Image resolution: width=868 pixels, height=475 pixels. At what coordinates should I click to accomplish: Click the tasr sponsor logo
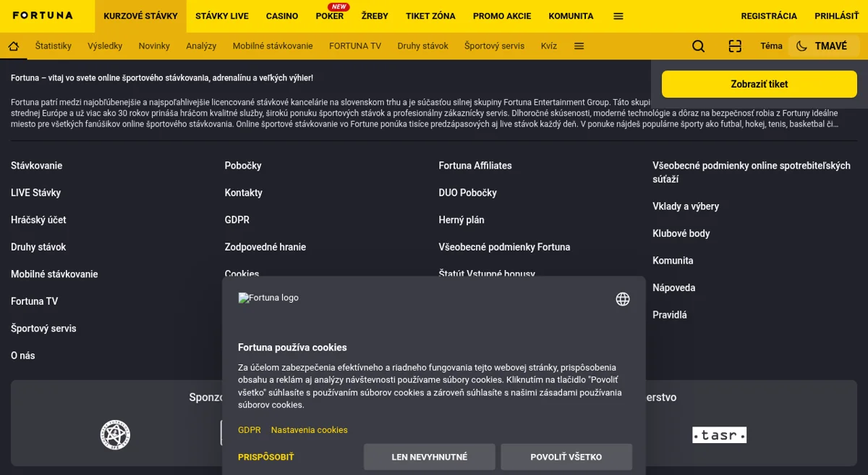click(x=719, y=434)
